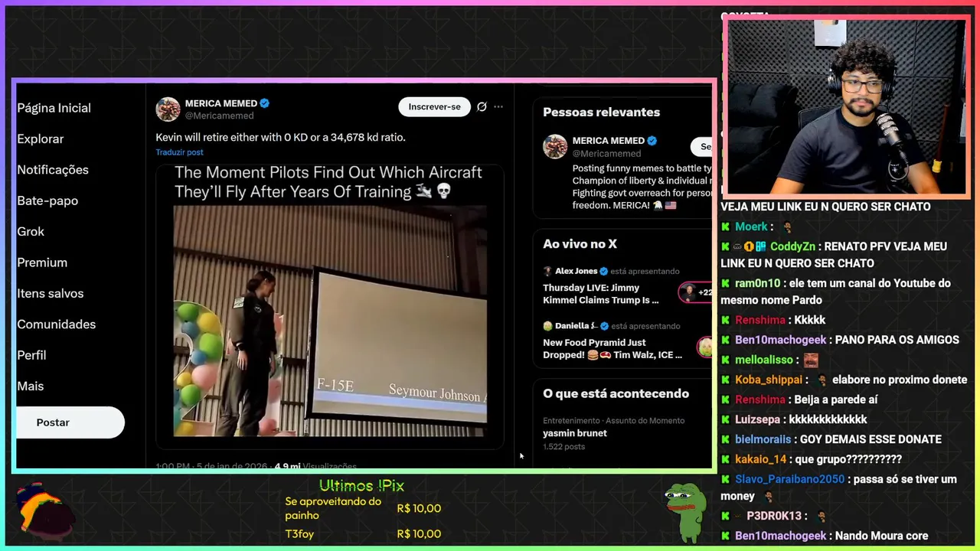
Task: Click Pessoas relevantes heading
Action: tap(601, 112)
